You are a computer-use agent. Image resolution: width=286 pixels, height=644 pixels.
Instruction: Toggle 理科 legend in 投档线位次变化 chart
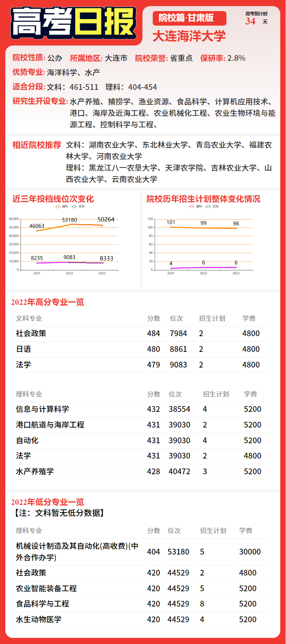coord(61,207)
